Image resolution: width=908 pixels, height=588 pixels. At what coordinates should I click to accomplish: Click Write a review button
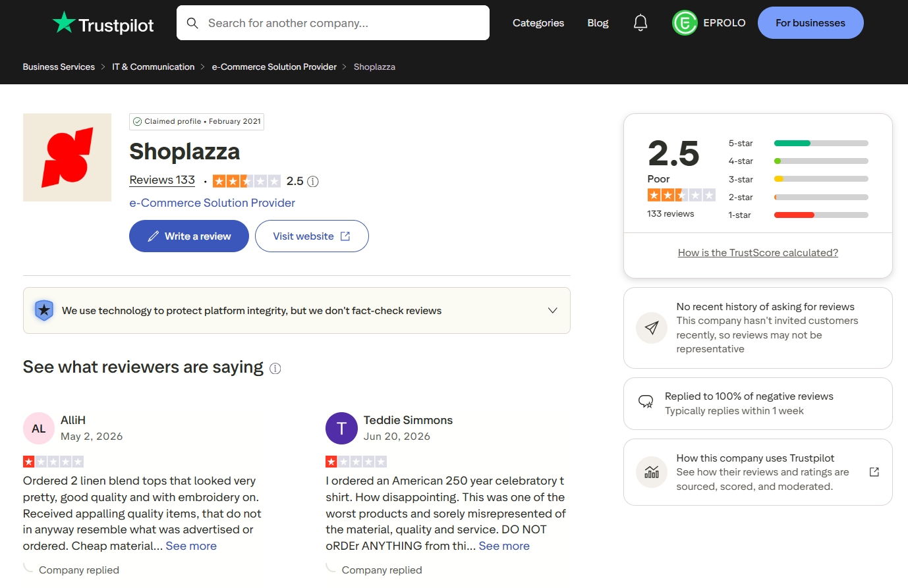189,236
